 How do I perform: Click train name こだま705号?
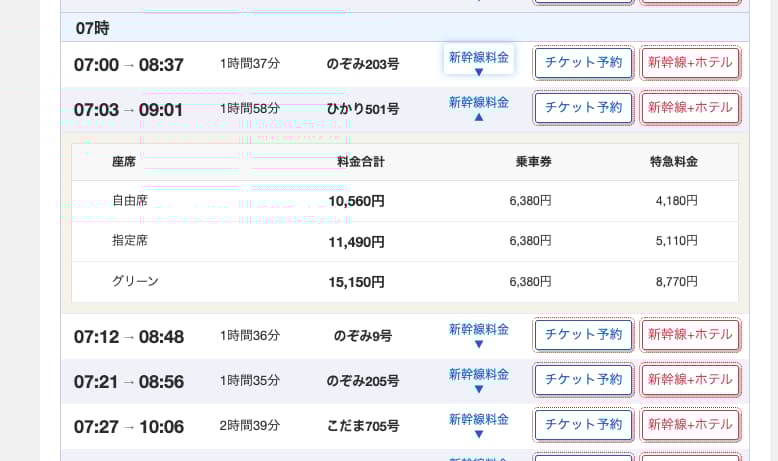(363, 426)
